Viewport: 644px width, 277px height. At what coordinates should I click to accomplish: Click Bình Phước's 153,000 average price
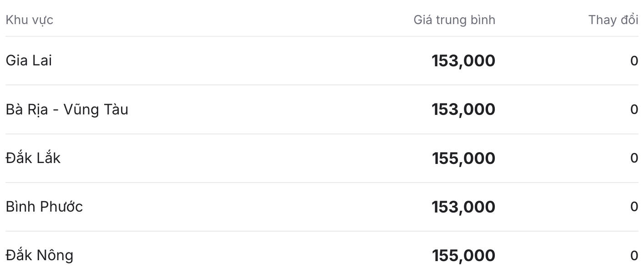pyautogui.click(x=463, y=207)
